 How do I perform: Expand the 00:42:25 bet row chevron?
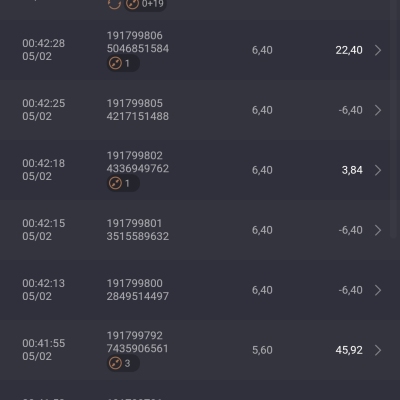[x=378, y=110]
